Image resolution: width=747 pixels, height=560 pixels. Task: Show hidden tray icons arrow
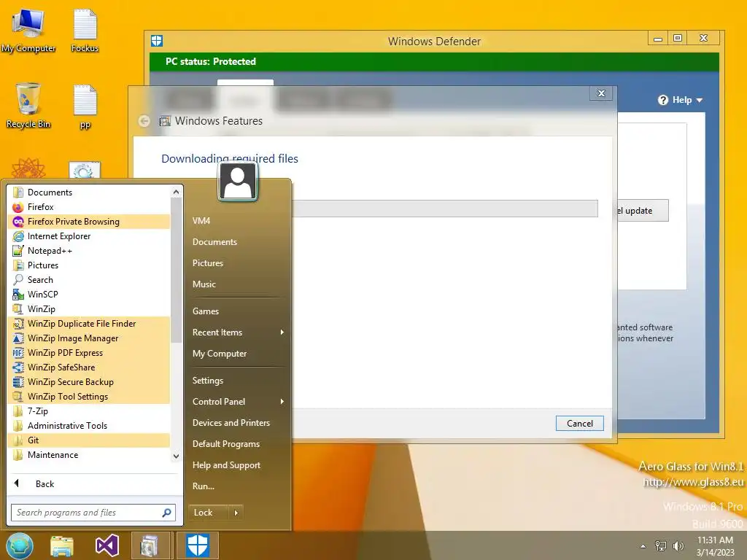pyautogui.click(x=643, y=546)
